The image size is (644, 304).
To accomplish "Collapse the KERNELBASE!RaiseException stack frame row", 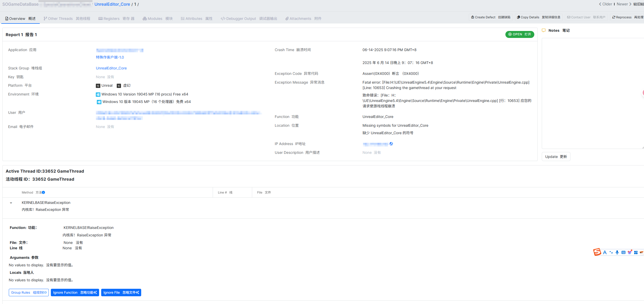I will tap(11, 203).
